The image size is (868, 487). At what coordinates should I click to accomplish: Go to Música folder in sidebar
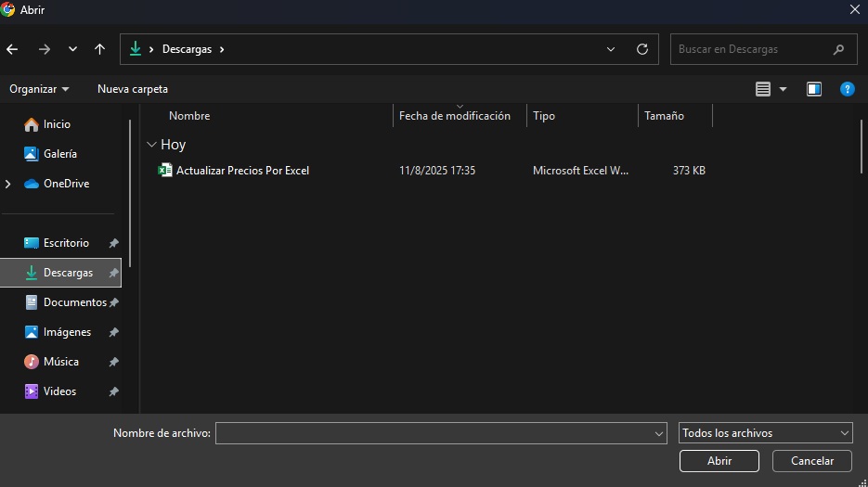pyautogui.click(x=60, y=362)
